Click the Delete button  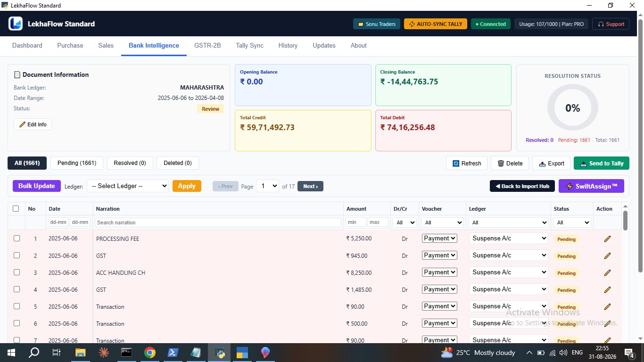[x=510, y=164]
